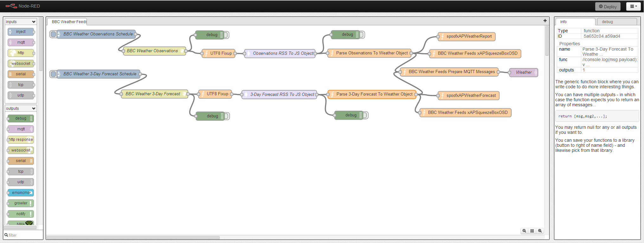Select the upper UTF8 Fixup function node
Image resolution: width=644 pixels, height=243 pixels.
click(x=219, y=53)
